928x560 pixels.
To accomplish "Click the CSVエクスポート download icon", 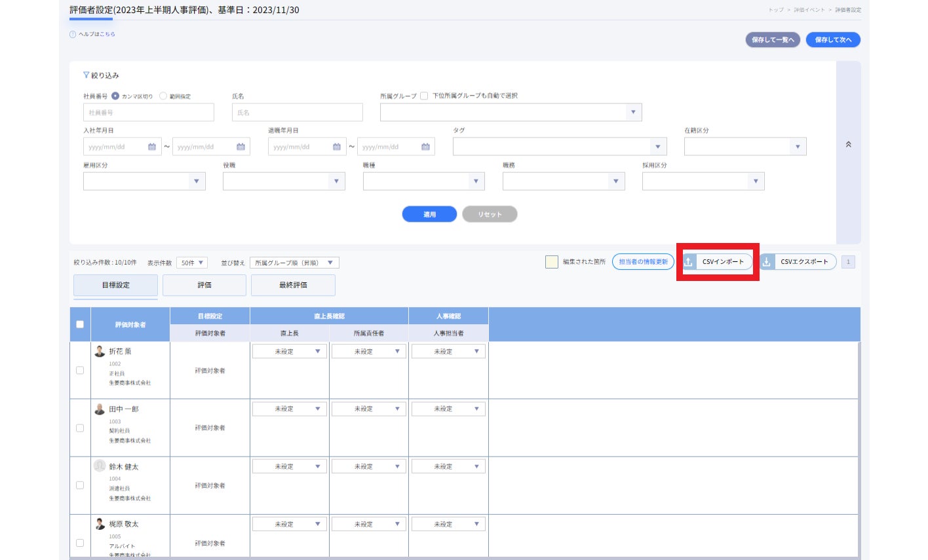I will [x=766, y=262].
